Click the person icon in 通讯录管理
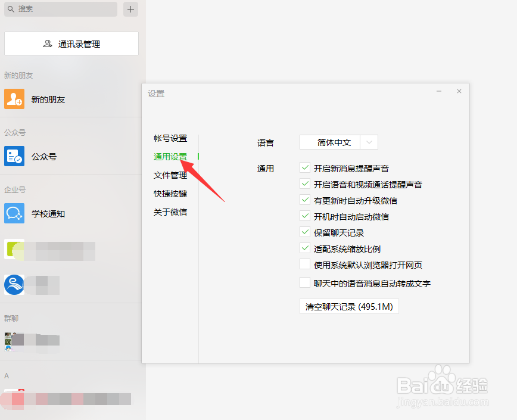This screenshot has width=517, height=420. tap(48, 43)
